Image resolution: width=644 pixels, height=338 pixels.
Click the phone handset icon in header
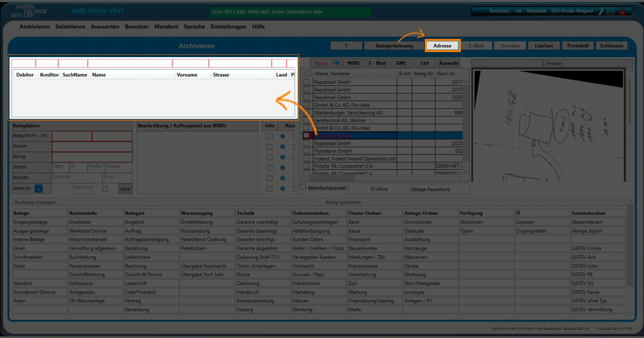click(x=601, y=11)
